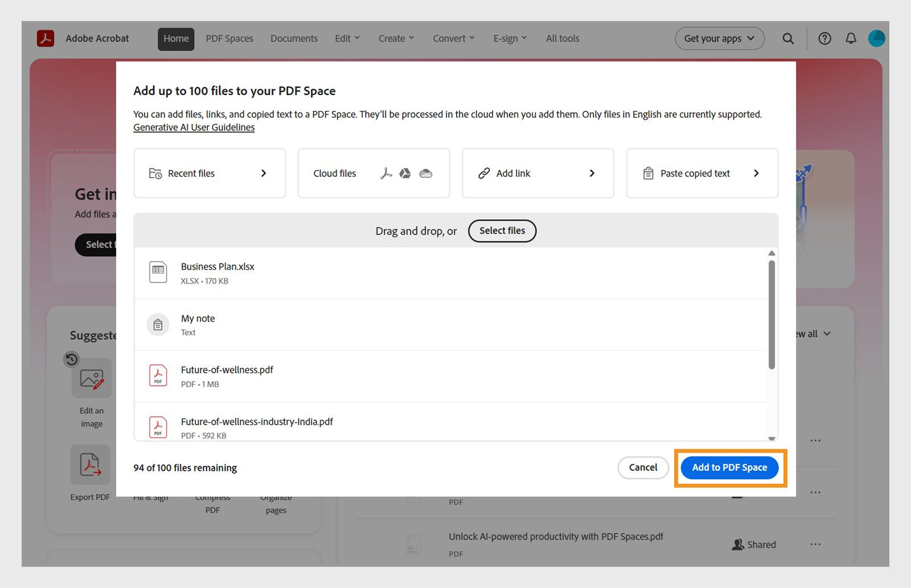Expand the Edit menu
This screenshot has height=588, width=911.
point(347,38)
